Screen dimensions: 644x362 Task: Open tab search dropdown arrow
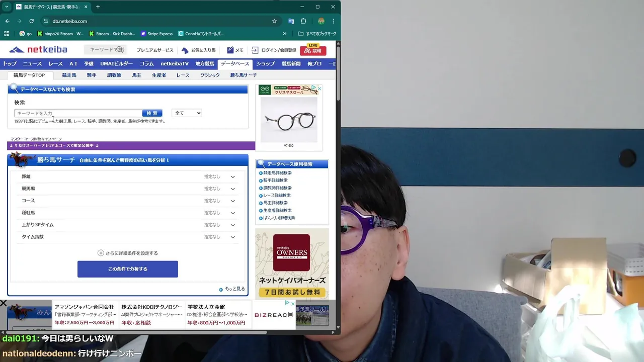point(7,7)
